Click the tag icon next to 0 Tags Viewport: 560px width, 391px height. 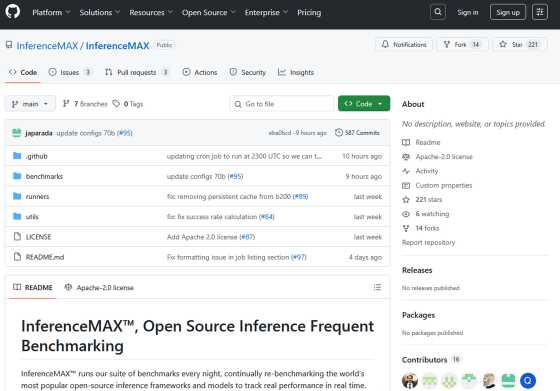click(x=116, y=104)
